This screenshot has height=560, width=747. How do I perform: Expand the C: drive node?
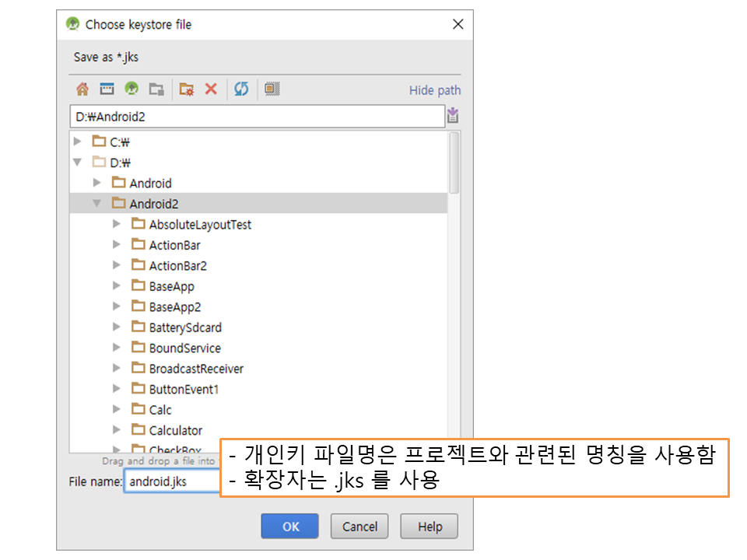click(x=77, y=142)
